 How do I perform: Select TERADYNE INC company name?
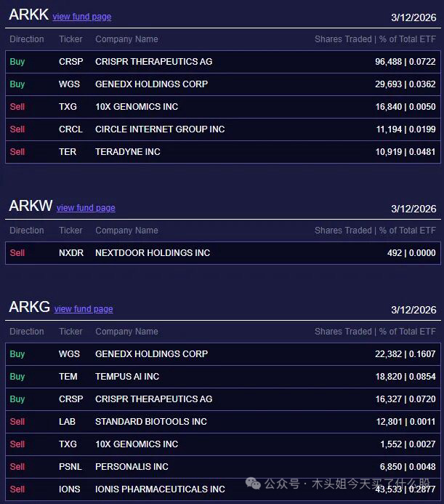click(x=128, y=152)
